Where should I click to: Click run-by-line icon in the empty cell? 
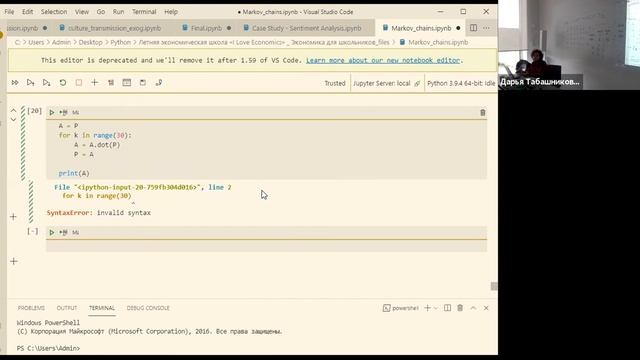[63, 232]
